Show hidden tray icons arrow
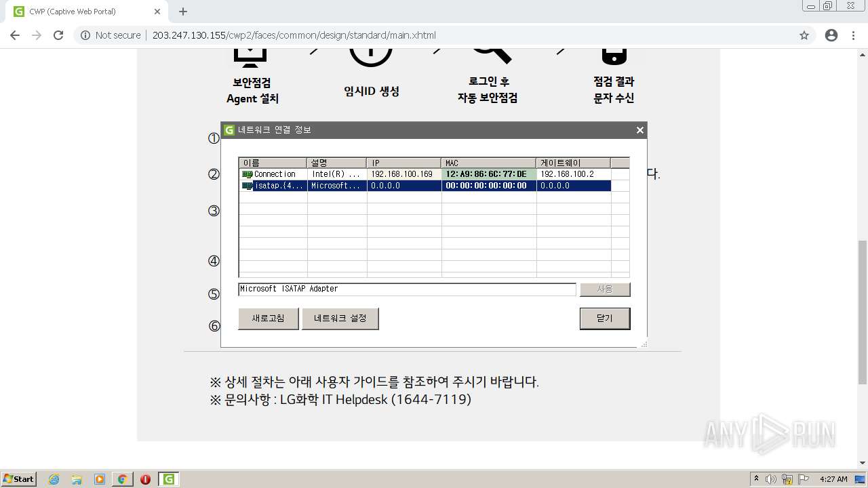The width and height of the screenshot is (868, 488). pyautogui.click(x=757, y=479)
